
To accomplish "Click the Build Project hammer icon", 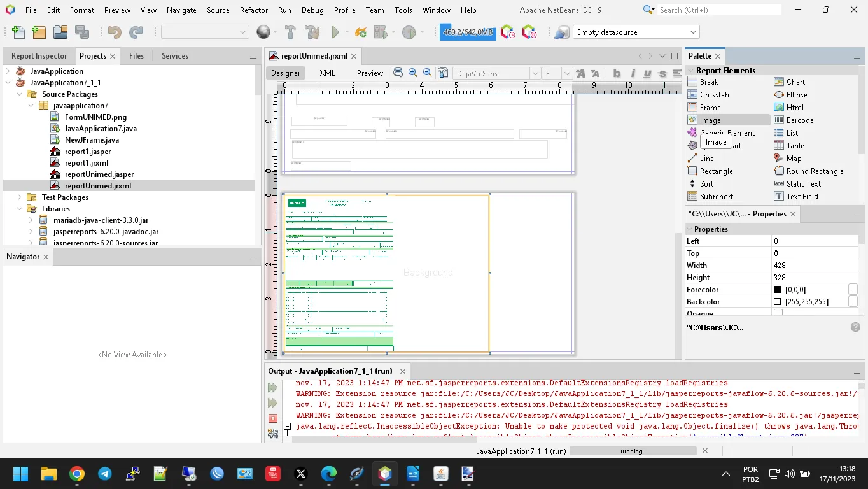I will point(290,32).
